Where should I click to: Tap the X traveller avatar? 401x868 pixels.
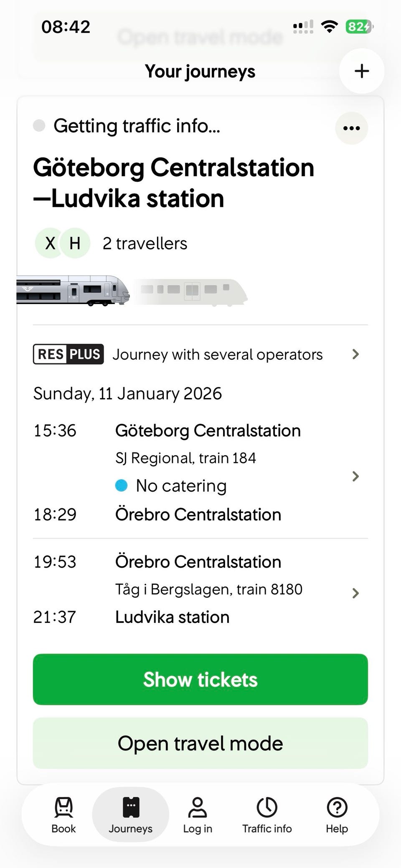[x=50, y=243]
